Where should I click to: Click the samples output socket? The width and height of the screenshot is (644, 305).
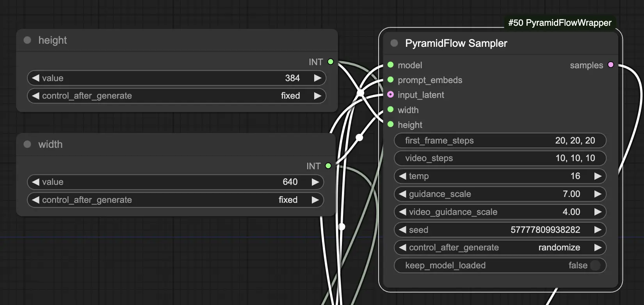pos(611,65)
